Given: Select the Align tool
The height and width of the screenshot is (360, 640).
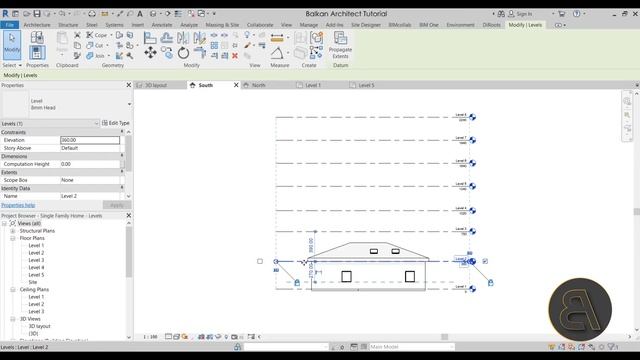Looking at the screenshot, I should 150,38.
